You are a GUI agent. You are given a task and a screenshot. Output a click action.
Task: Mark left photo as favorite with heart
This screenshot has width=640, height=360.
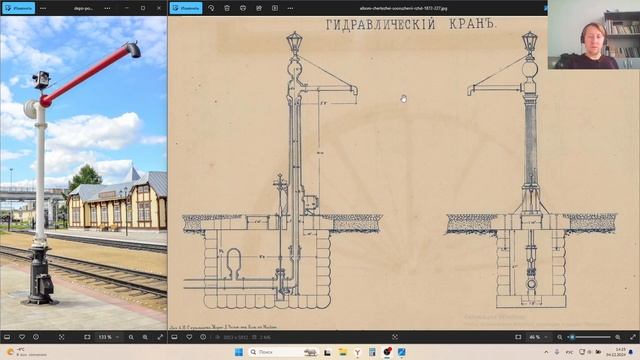click(22, 337)
